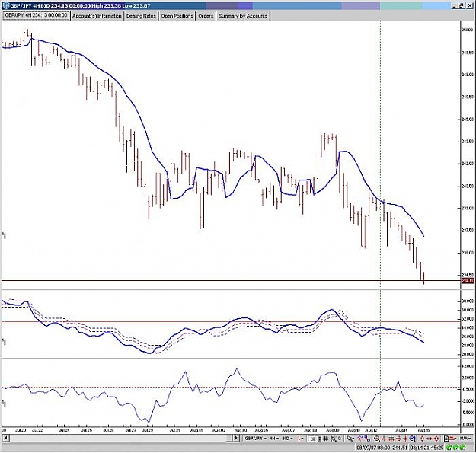This screenshot has height=453, width=476.
Task: Open the BID price type dropdown
Action: (x=287, y=439)
